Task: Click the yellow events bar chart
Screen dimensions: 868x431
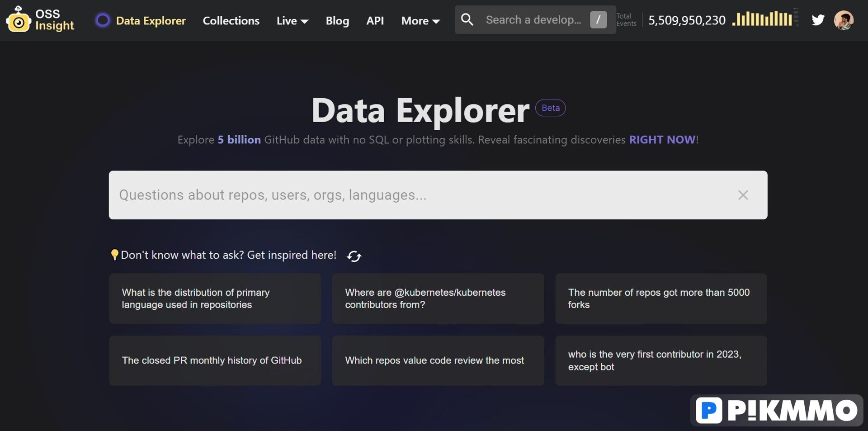Action: [762, 19]
